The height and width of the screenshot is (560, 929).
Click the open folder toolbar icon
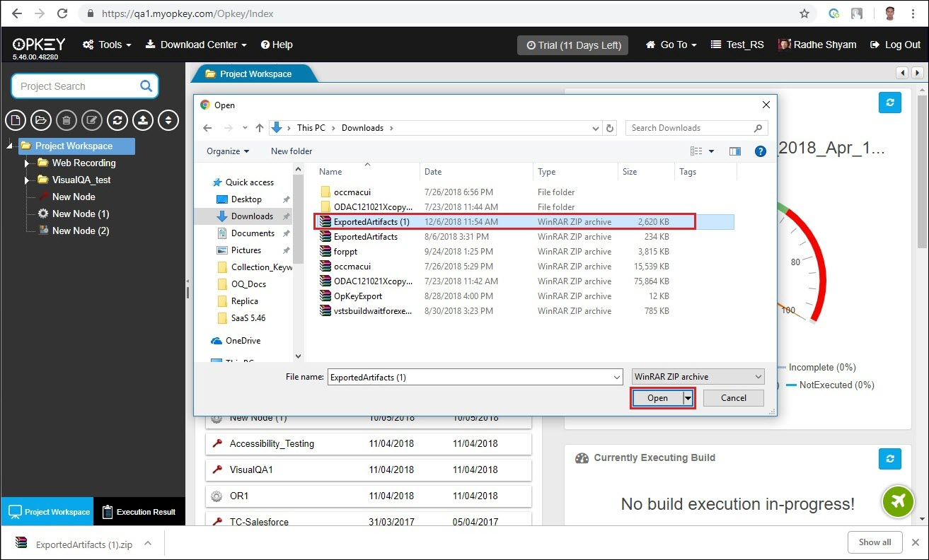[x=41, y=120]
